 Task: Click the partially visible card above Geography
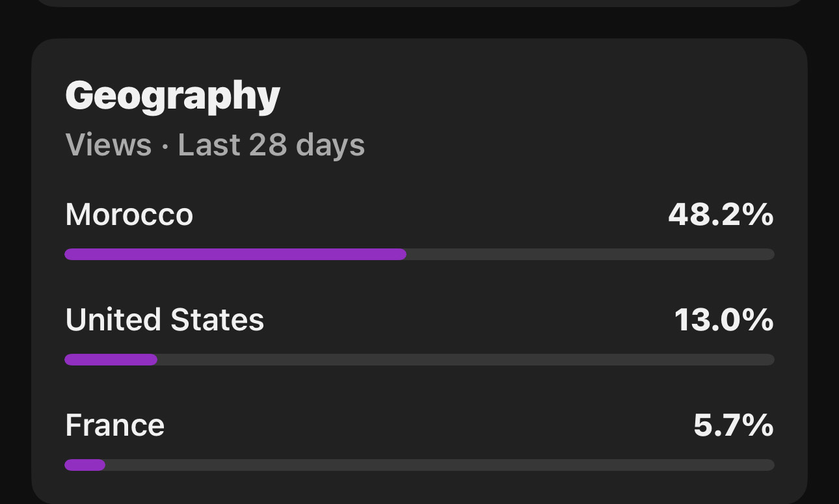[x=419, y=3]
